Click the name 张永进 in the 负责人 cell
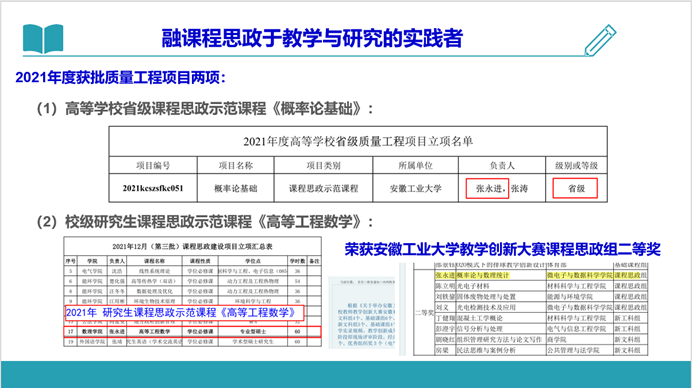This screenshot has height=388, width=692. [x=489, y=188]
